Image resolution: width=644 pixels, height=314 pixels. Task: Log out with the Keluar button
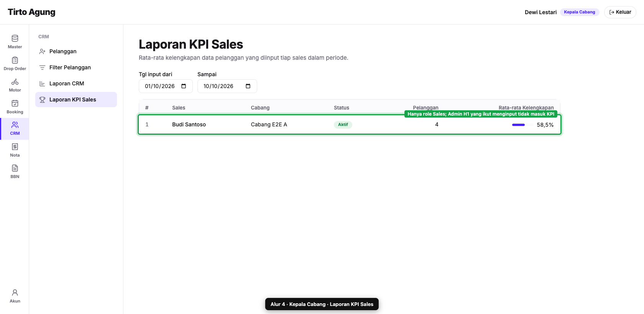click(x=620, y=12)
